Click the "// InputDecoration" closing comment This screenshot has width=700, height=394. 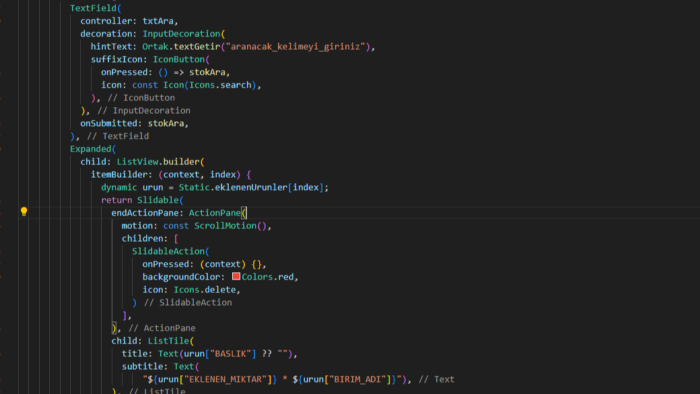(144, 111)
